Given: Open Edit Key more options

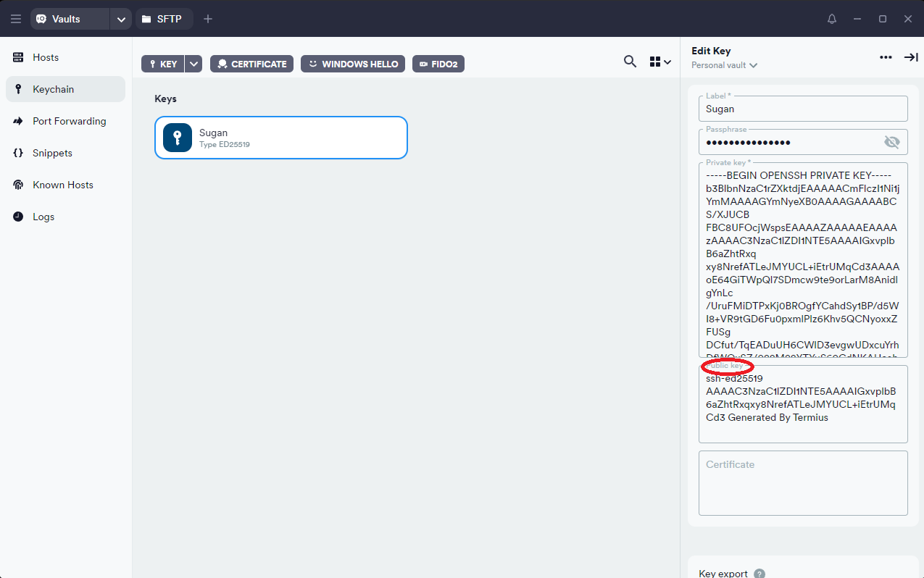Looking at the screenshot, I should point(886,57).
